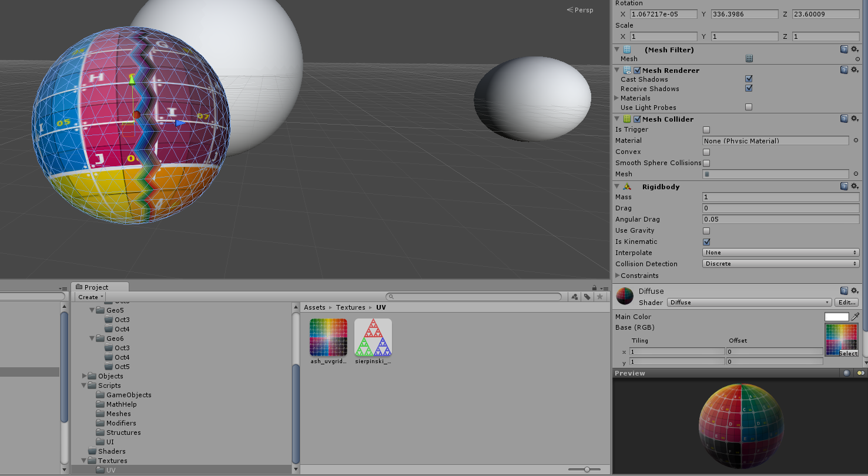Click Rigidbody component icon
868x476 pixels.
click(627, 186)
